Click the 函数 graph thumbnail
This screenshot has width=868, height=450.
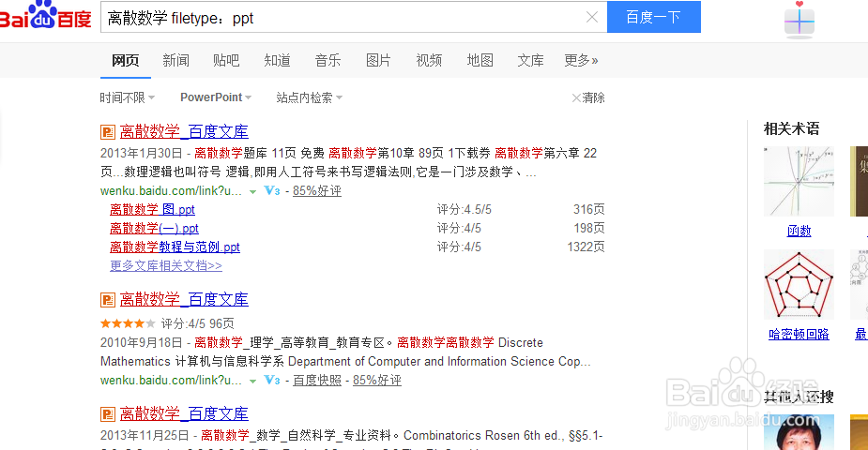click(799, 182)
